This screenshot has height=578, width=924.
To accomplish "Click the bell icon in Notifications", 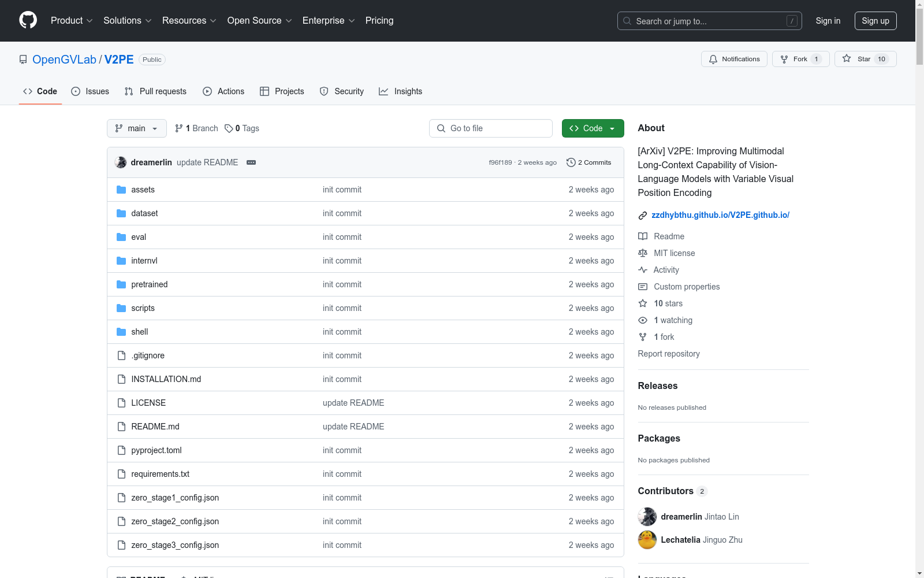I will click(713, 59).
